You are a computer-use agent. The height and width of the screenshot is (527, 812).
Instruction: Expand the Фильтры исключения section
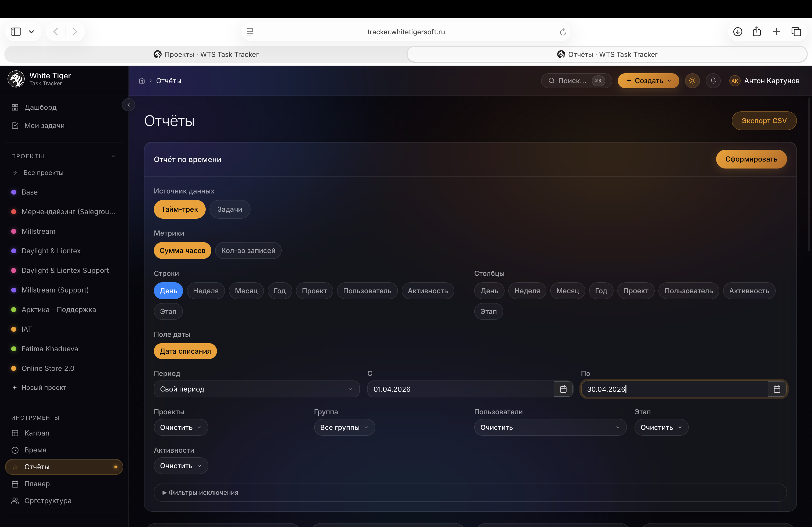[x=470, y=493]
